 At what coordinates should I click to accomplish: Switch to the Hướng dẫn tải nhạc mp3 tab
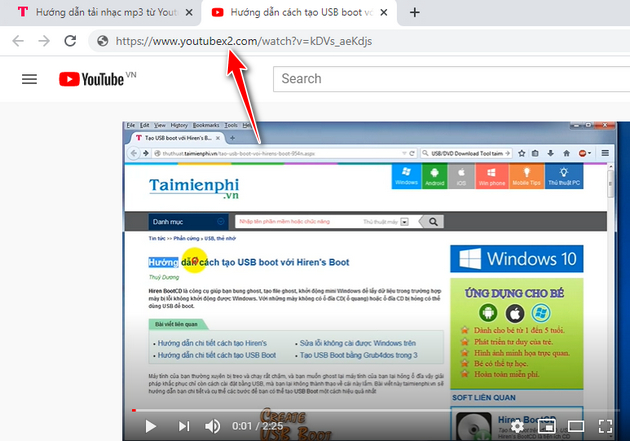point(99,12)
